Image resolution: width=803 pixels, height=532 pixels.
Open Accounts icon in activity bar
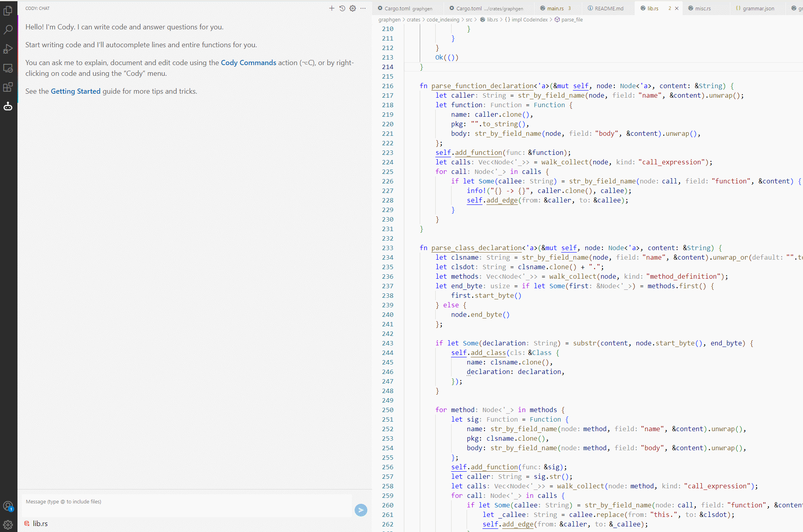(8, 506)
